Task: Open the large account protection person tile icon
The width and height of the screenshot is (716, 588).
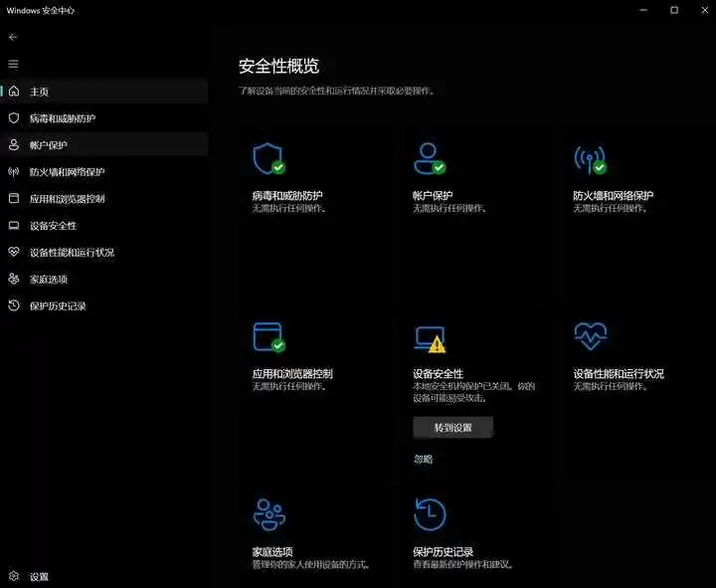Action: 430,158
